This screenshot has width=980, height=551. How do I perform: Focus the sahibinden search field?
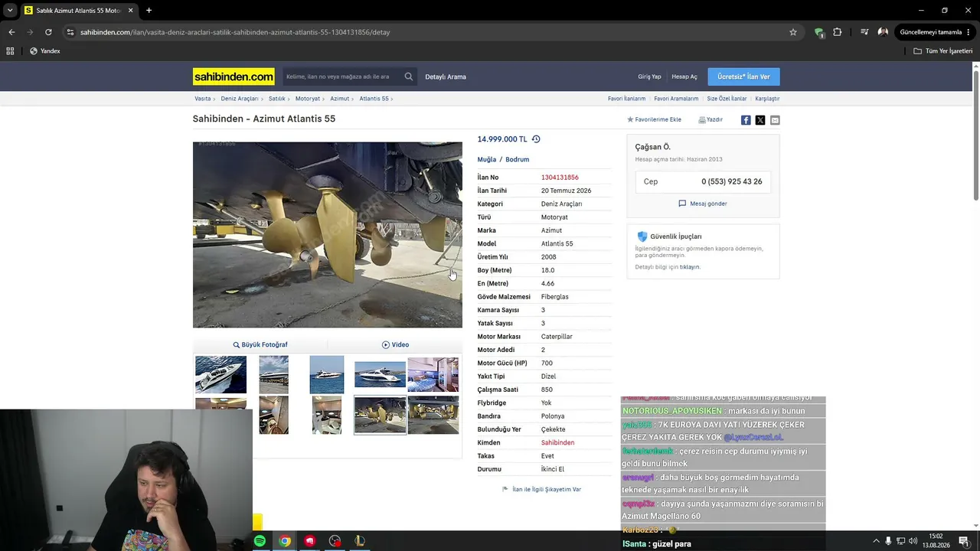(x=341, y=77)
